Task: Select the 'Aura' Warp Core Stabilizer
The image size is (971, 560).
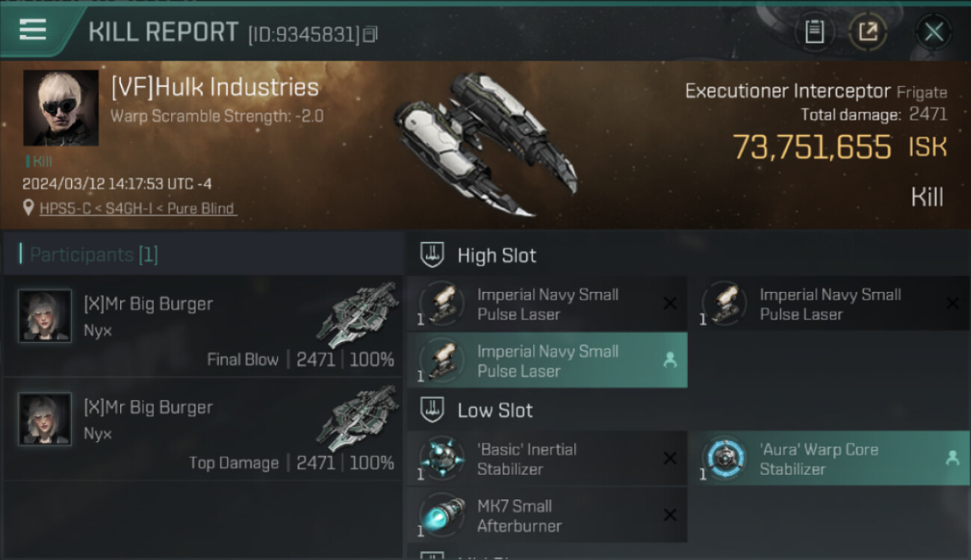Action: (x=828, y=458)
